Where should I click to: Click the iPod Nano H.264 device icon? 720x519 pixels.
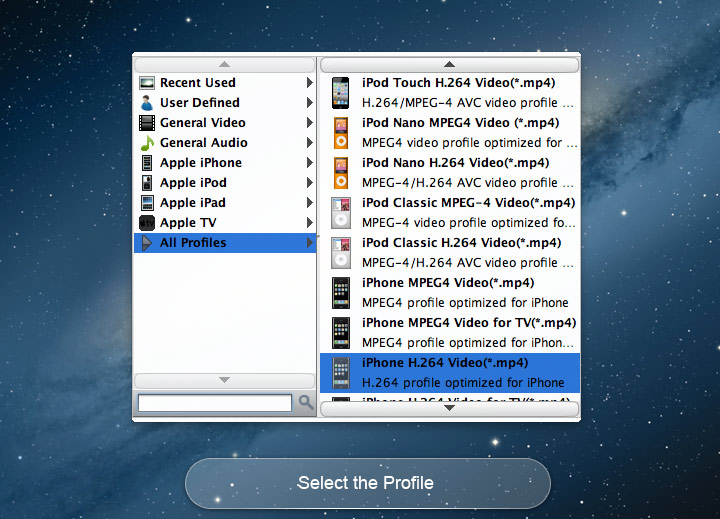341,173
